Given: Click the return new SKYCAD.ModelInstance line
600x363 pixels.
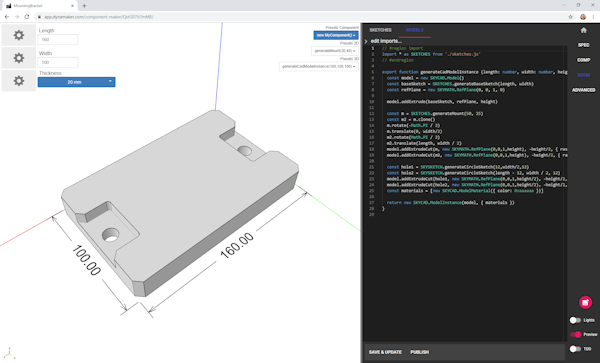Looking at the screenshot, I should click(451, 203).
